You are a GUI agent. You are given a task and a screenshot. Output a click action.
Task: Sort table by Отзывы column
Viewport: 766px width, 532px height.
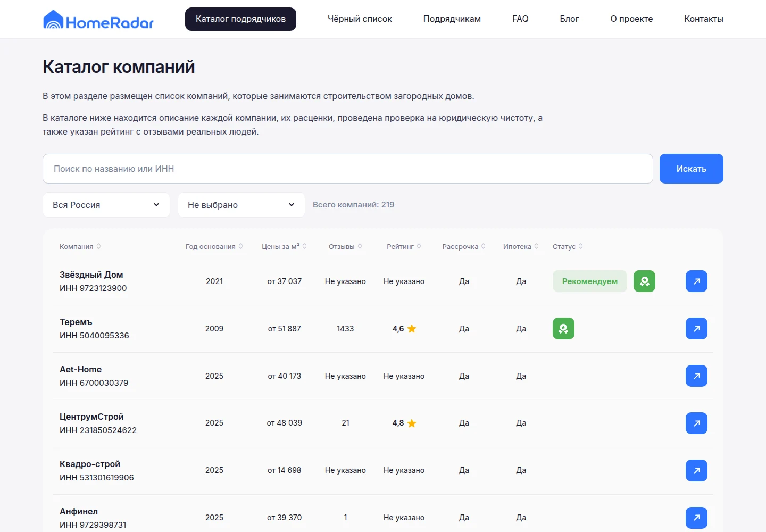click(x=345, y=246)
